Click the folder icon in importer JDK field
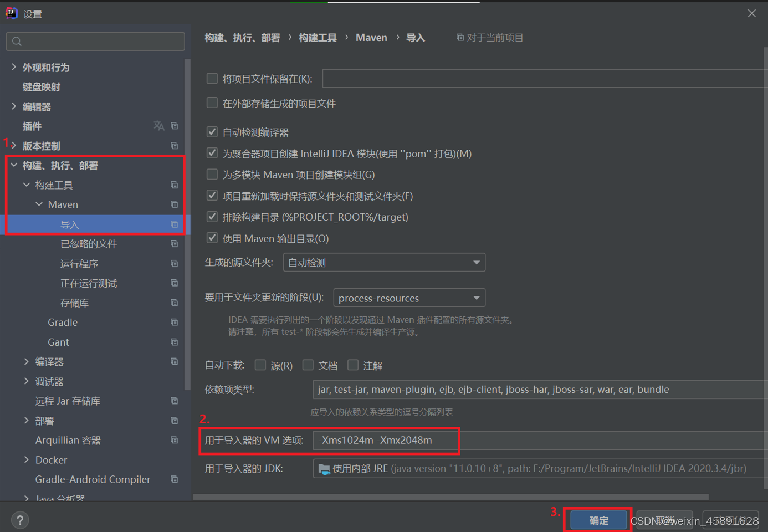768x532 pixels. 324,469
